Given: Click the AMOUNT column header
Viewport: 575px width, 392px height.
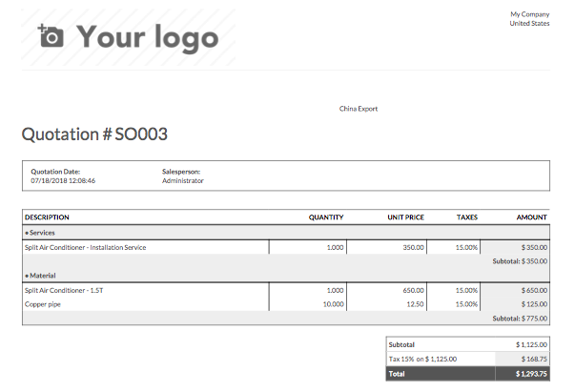Looking at the screenshot, I should point(532,217).
